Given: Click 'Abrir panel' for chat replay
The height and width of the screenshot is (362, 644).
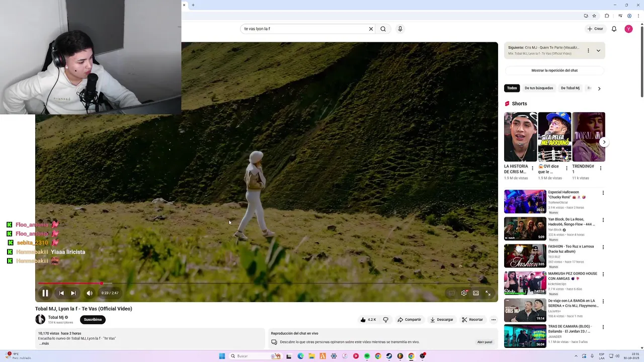Looking at the screenshot, I should (x=485, y=342).
